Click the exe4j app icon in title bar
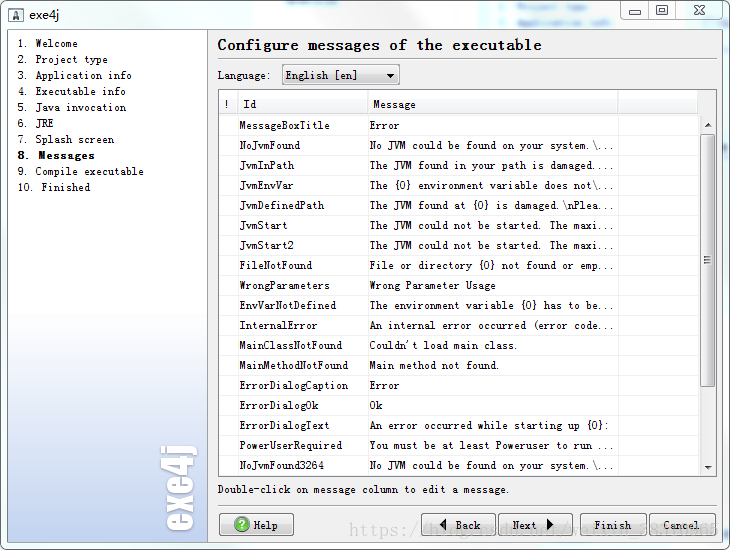 click(x=16, y=15)
